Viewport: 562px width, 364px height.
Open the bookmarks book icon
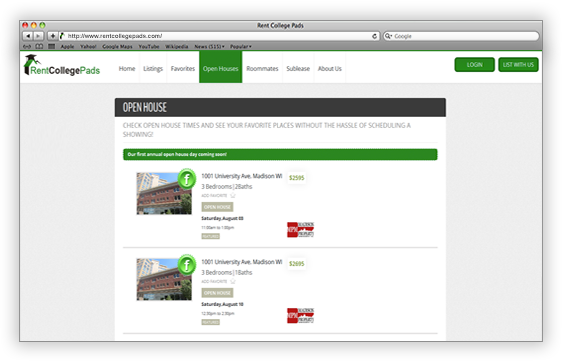pos(39,46)
